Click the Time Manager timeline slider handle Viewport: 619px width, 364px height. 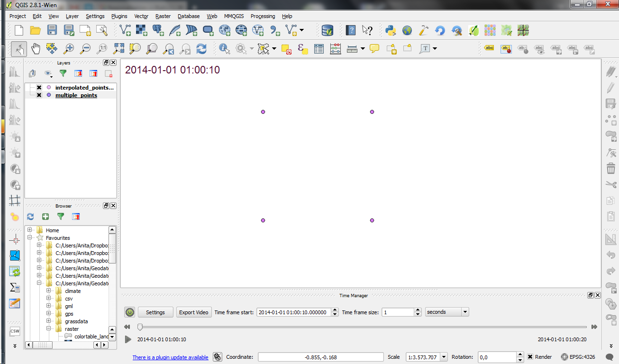pyautogui.click(x=140, y=327)
